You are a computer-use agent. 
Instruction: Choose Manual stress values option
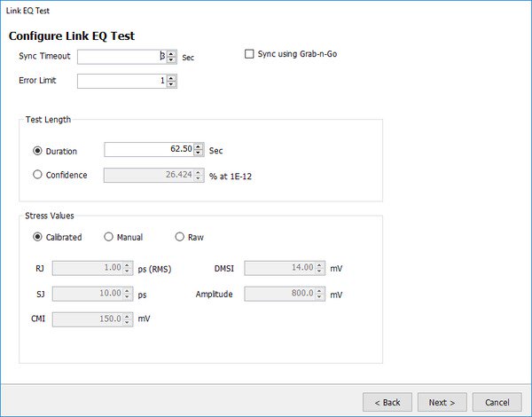tap(109, 237)
